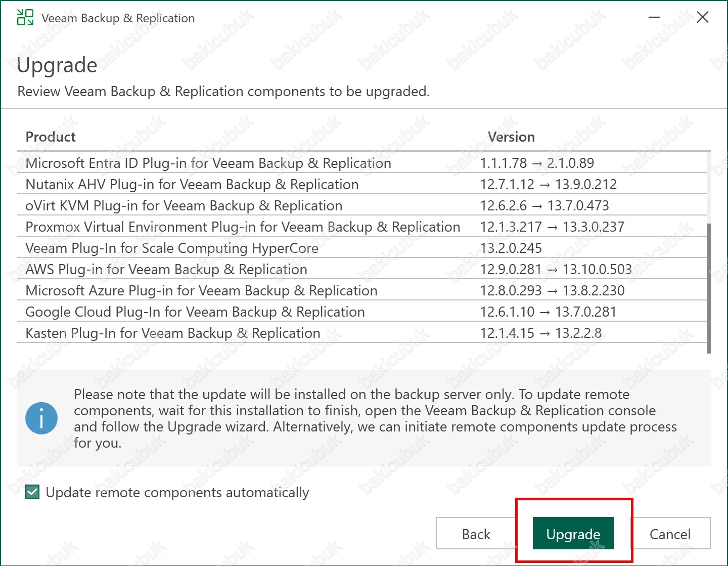Viewport: 728px width, 566px height.
Task: Select the oVirt KVM Plug-in row
Action: 184,206
